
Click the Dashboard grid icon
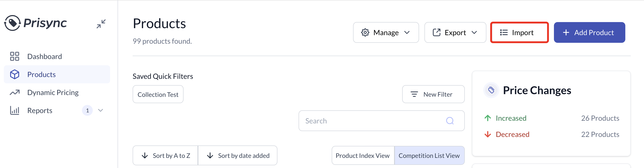coord(14,56)
